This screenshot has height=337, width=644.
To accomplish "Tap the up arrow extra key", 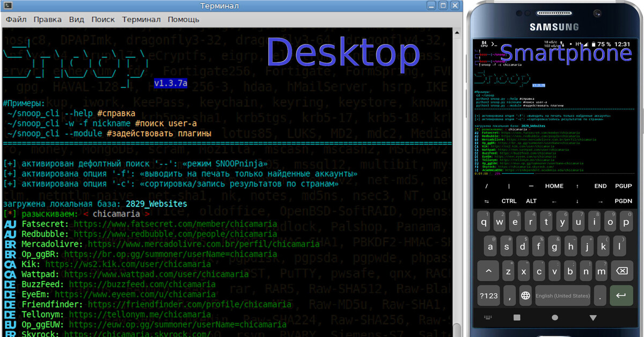I will tap(577, 186).
